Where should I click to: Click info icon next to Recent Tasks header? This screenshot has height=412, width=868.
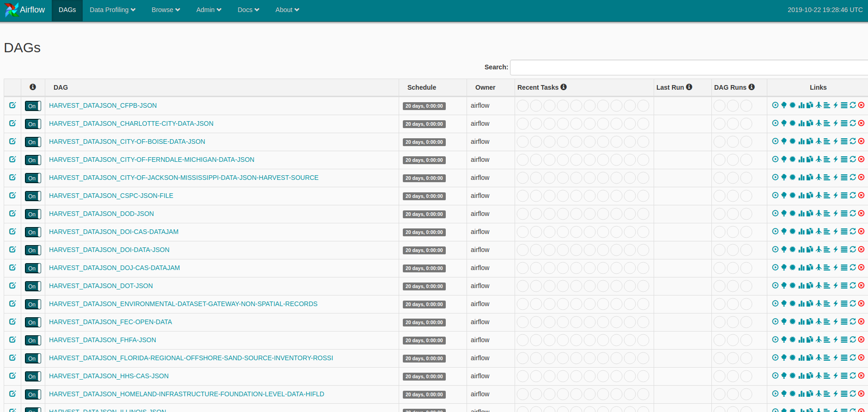coord(564,87)
